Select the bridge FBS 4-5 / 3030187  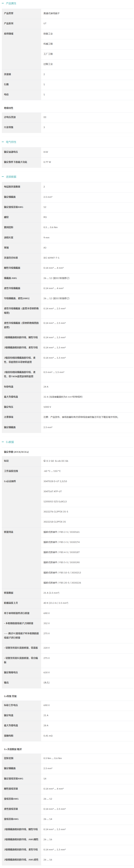click(62, 552)
